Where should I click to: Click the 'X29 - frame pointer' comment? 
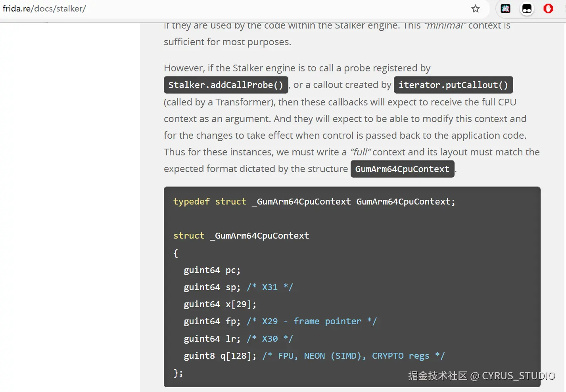tap(312, 321)
